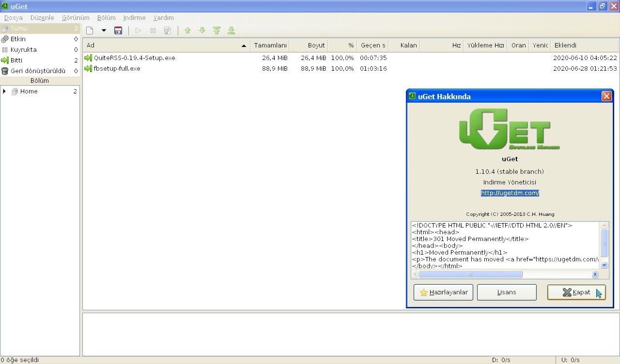Open the Görünüm menu
Image resolution: width=620 pixels, height=364 pixels.
click(x=76, y=18)
